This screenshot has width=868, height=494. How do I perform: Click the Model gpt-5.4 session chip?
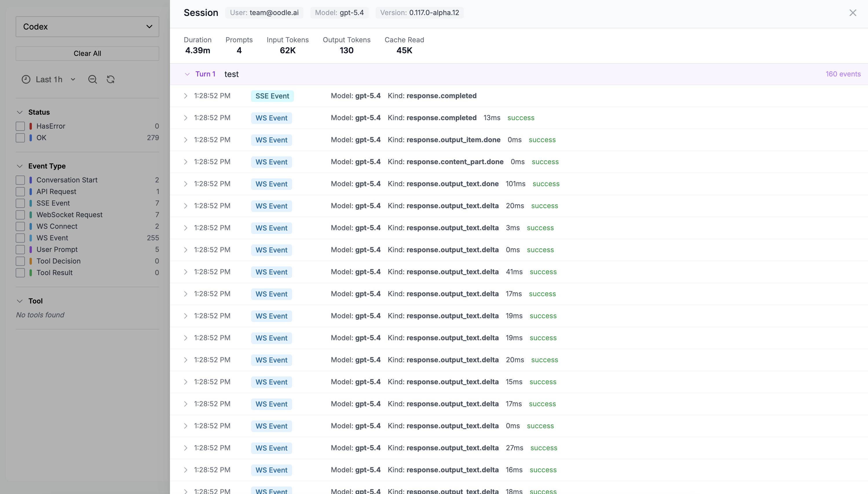pos(339,13)
